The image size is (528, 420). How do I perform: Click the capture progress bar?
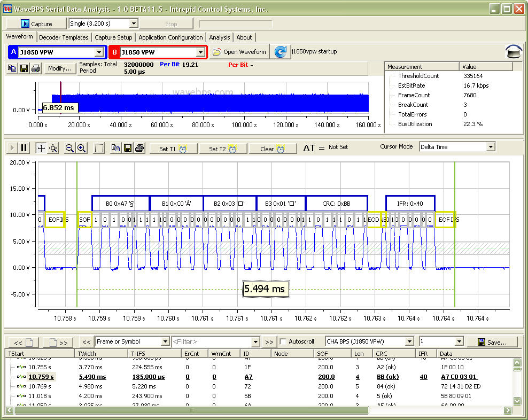(x=236, y=24)
